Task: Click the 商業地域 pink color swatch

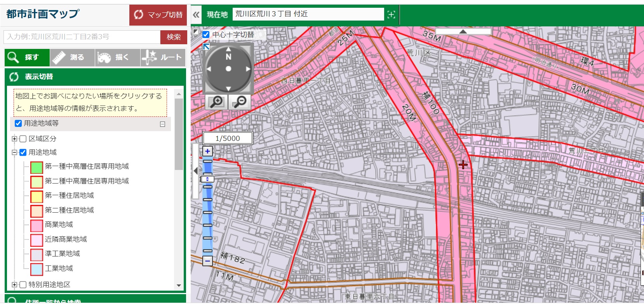Action: [37, 225]
